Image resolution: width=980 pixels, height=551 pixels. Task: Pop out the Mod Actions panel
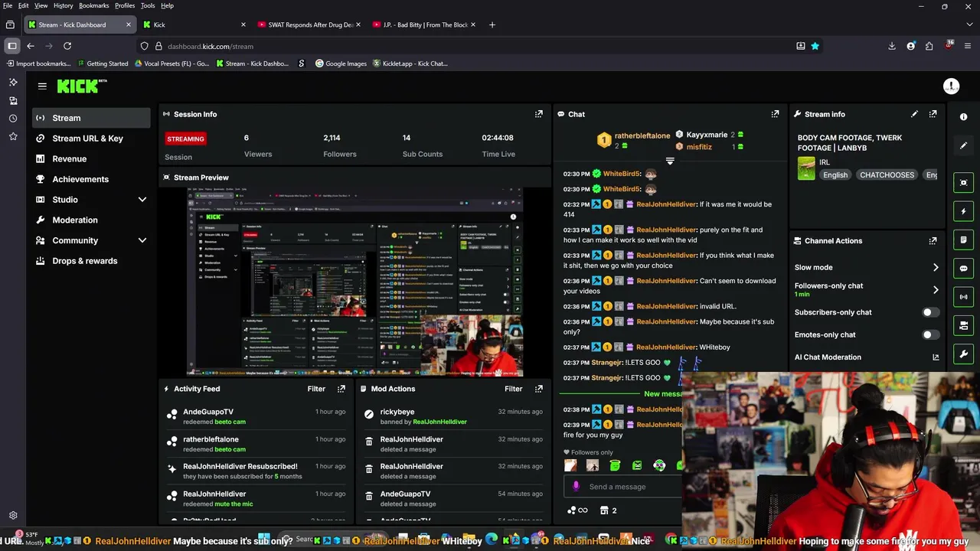pyautogui.click(x=539, y=389)
